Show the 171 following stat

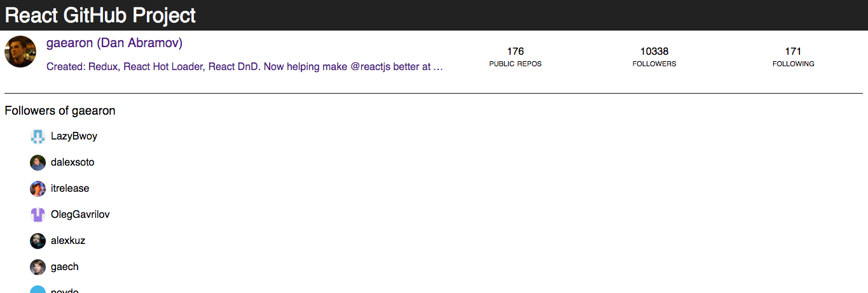pyautogui.click(x=793, y=57)
